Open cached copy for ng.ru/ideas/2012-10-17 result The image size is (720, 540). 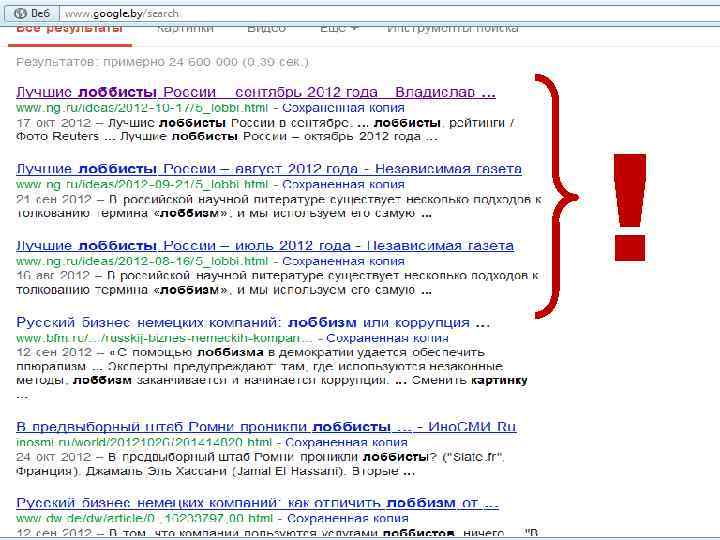(343, 108)
